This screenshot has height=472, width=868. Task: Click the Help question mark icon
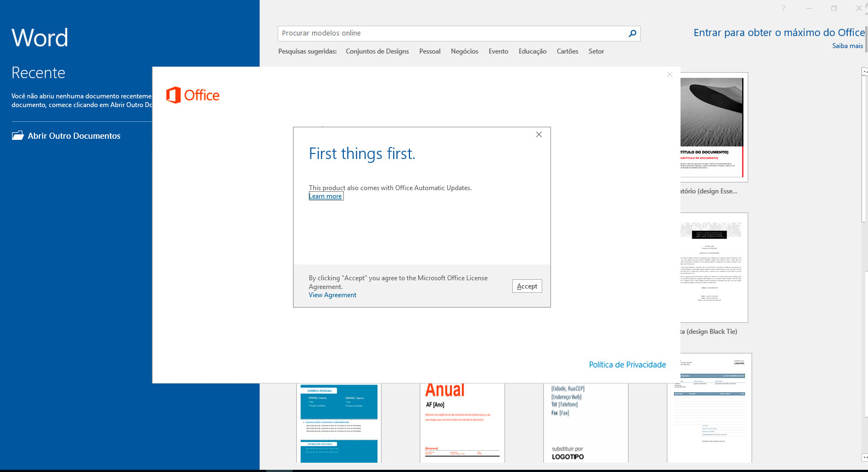tap(783, 8)
